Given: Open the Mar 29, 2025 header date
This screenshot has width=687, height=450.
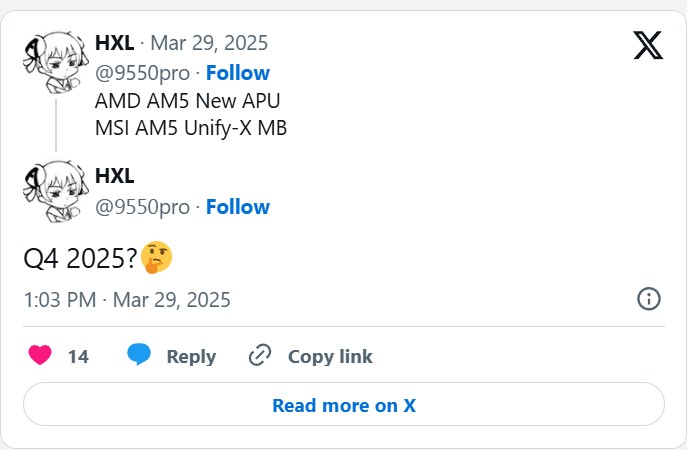Looking at the screenshot, I should pyautogui.click(x=209, y=43).
